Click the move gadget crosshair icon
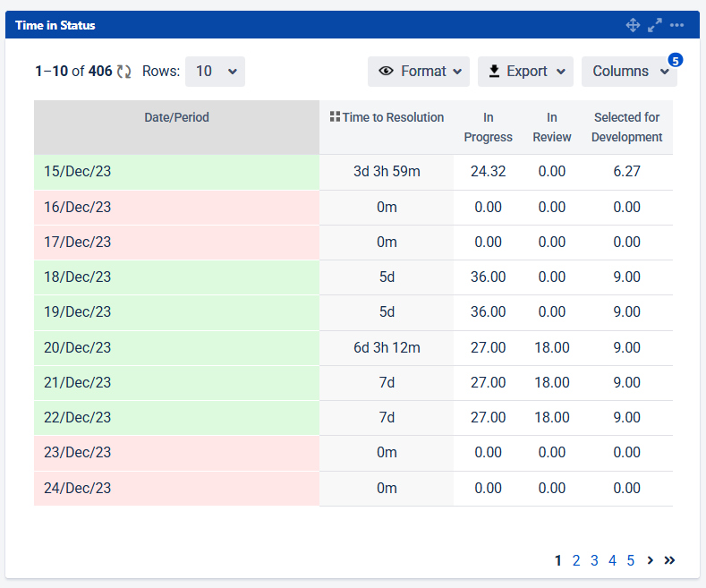Screen dimensions: 706x588 pyautogui.click(x=633, y=25)
